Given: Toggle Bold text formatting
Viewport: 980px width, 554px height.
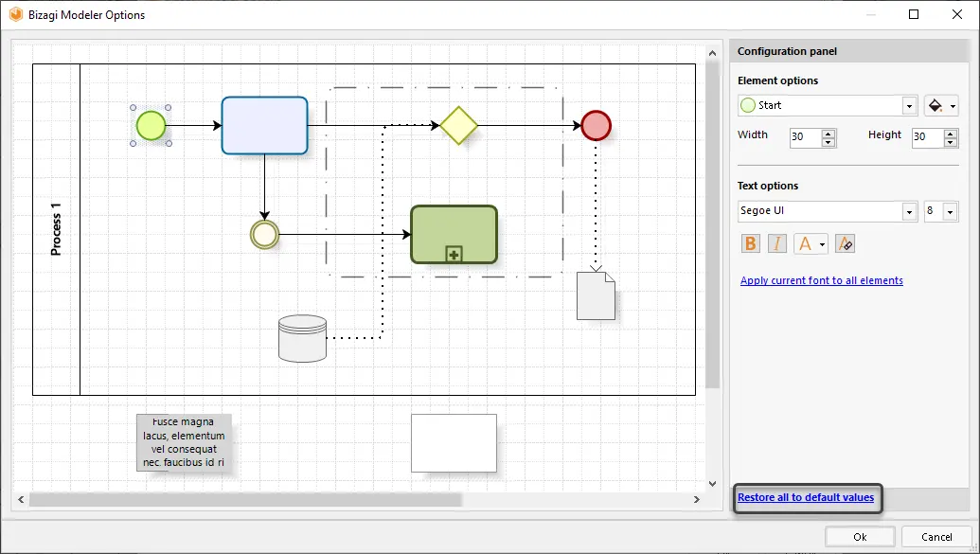Looking at the screenshot, I should pyautogui.click(x=751, y=243).
